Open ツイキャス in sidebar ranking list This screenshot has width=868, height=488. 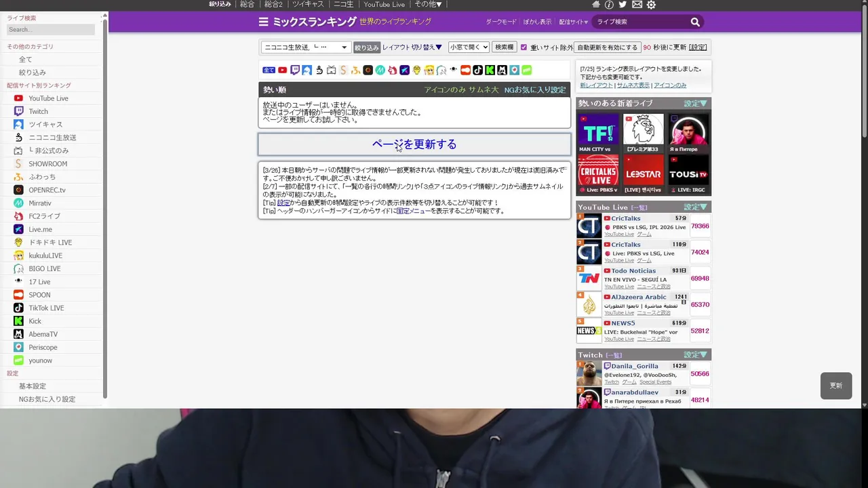click(45, 125)
